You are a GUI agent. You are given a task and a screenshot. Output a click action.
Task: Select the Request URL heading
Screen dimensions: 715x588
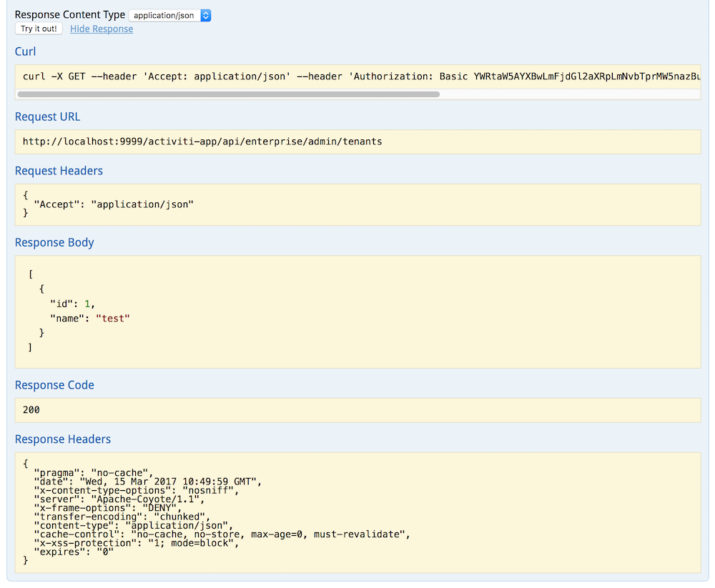click(x=47, y=116)
